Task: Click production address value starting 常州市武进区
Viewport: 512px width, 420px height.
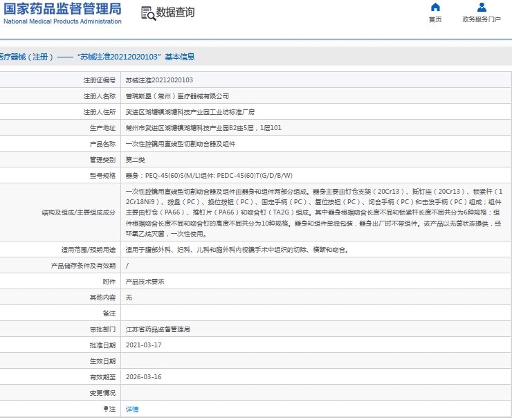Action: click(203, 128)
